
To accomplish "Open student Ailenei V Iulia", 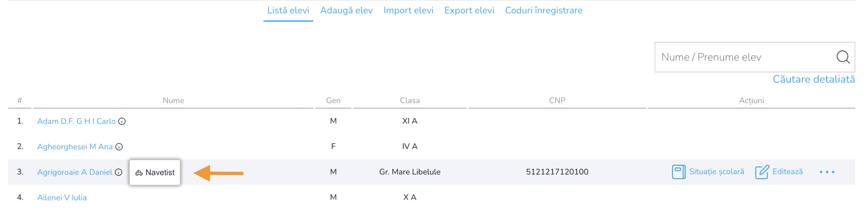I will [62, 197].
